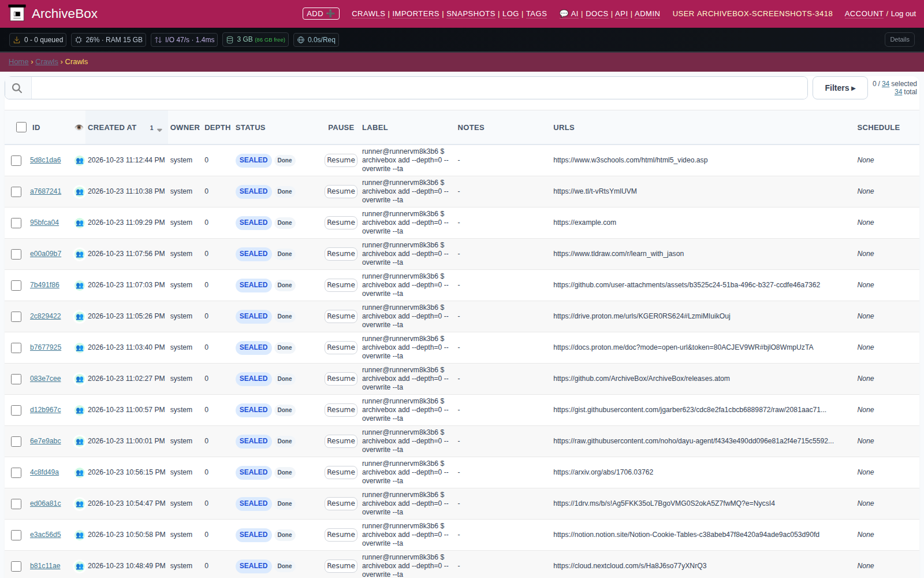Open the TAGS menu item
Image resolution: width=924 pixels, height=578 pixels.
tap(536, 14)
